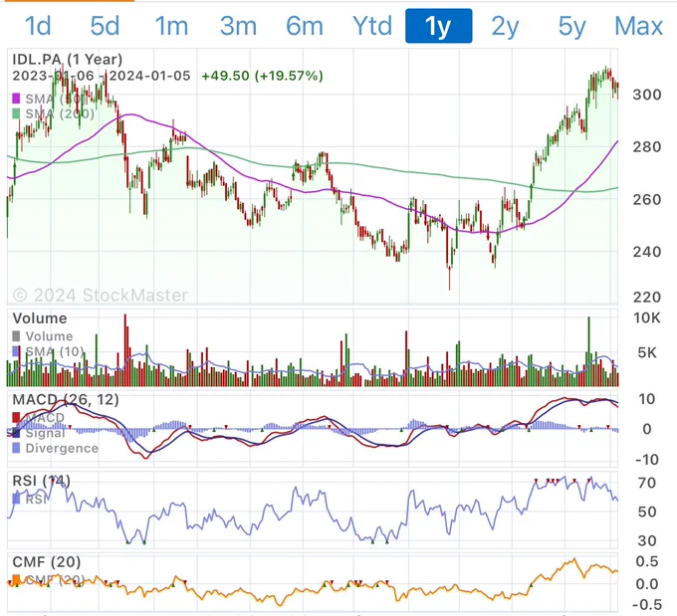Click the CMF (20) panel title
This screenshot has width=677, height=616.
click(x=47, y=562)
